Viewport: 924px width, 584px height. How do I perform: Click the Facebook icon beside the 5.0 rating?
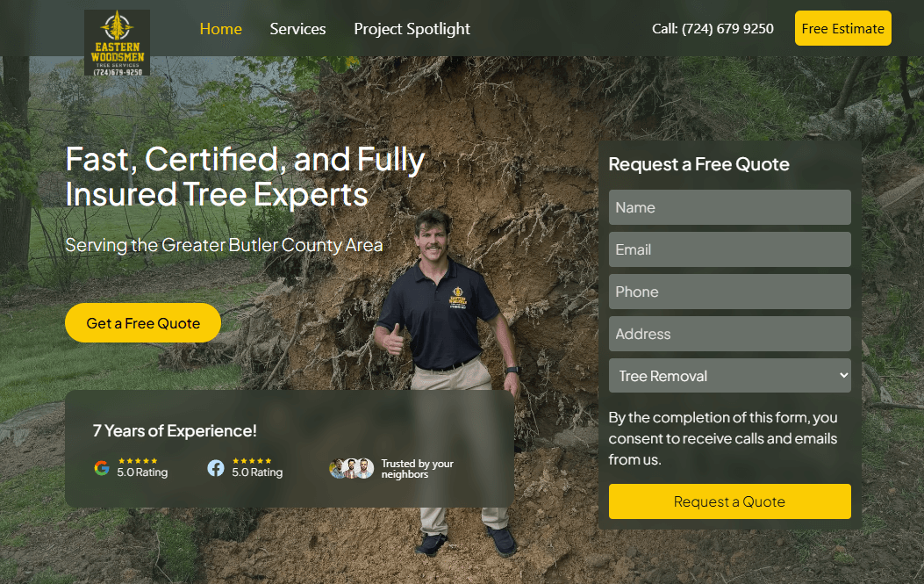[x=215, y=468]
